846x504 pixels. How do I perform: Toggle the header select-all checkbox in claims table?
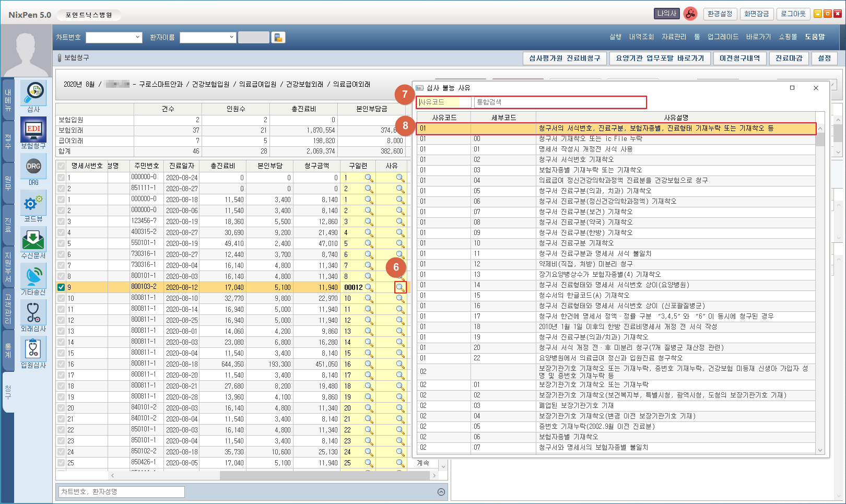coord(61,166)
